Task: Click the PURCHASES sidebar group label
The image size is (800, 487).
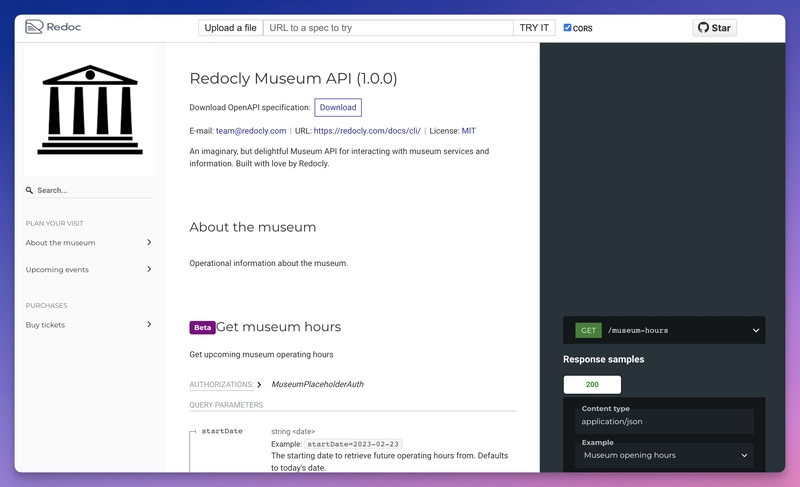Action: (x=46, y=305)
